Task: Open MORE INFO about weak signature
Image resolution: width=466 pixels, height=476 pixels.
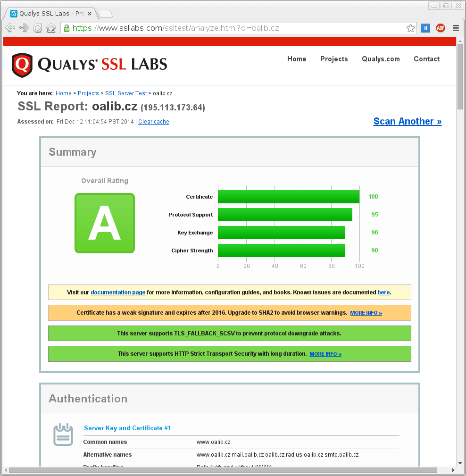Action: [366, 313]
